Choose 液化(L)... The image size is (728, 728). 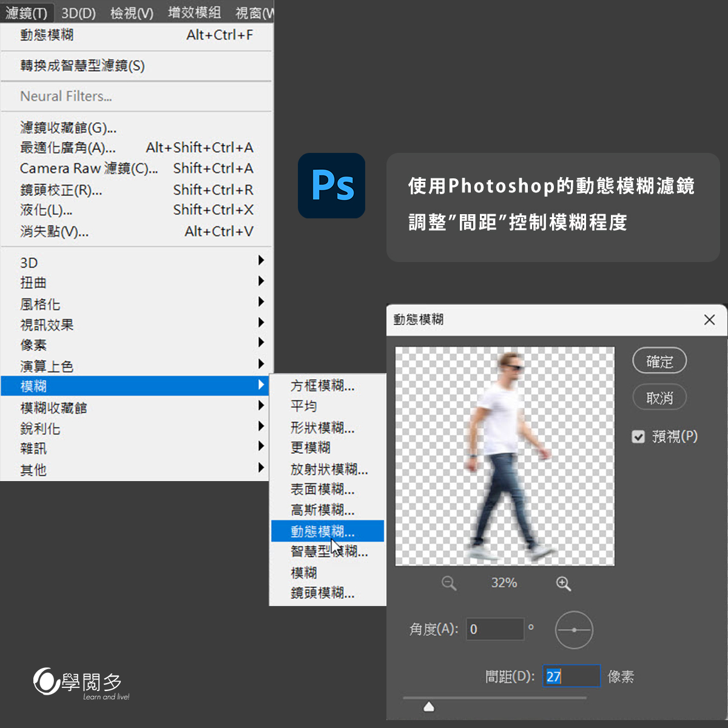(x=136, y=210)
